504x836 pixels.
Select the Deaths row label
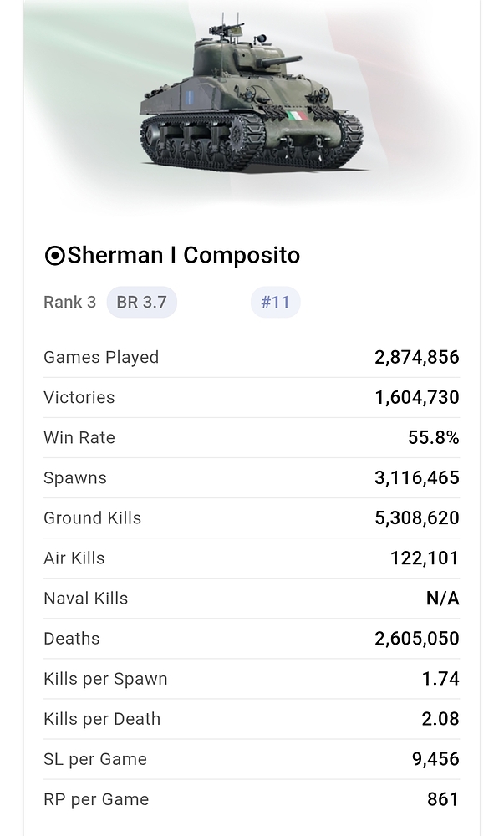click(71, 639)
